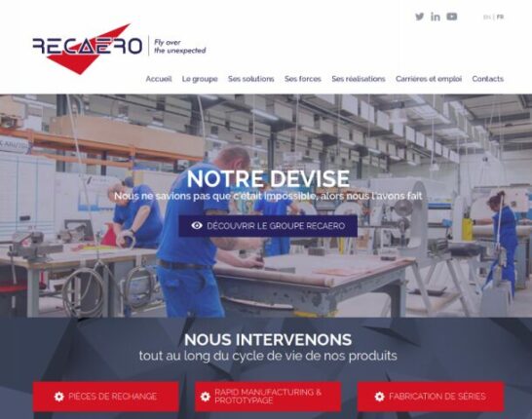
Task: Open the YouTube social icon
Action: (x=451, y=17)
